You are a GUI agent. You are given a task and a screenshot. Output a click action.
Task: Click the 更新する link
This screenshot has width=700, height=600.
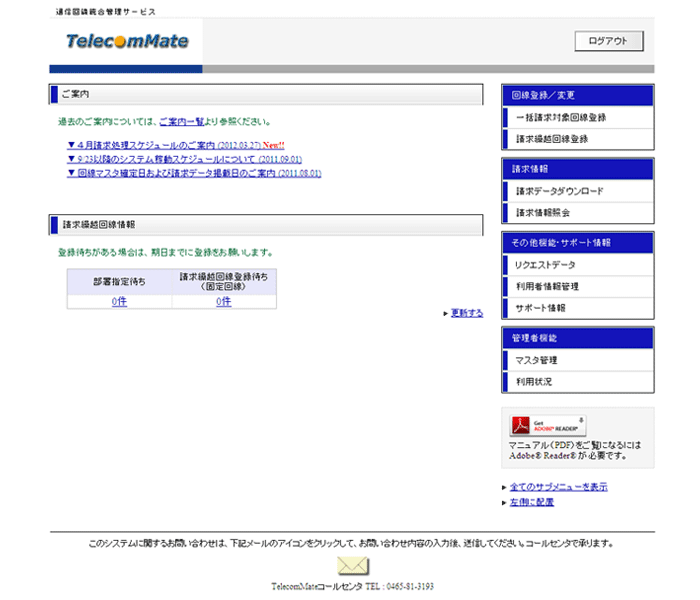467,313
